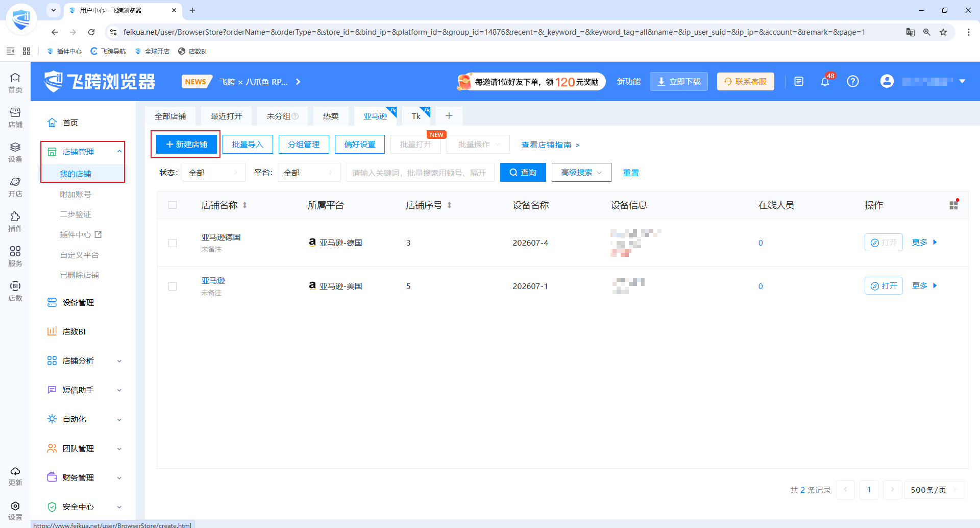Switch to the 热卖 tab
The height and width of the screenshot is (528, 980).
coord(331,116)
